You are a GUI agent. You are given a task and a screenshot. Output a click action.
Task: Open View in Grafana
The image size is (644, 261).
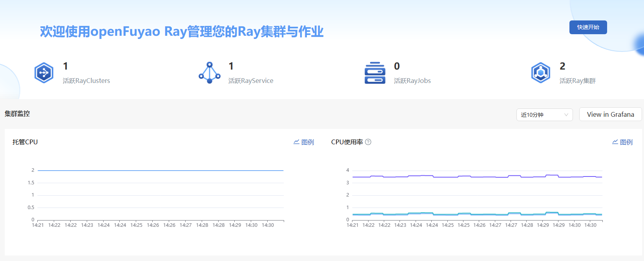pos(610,114)
